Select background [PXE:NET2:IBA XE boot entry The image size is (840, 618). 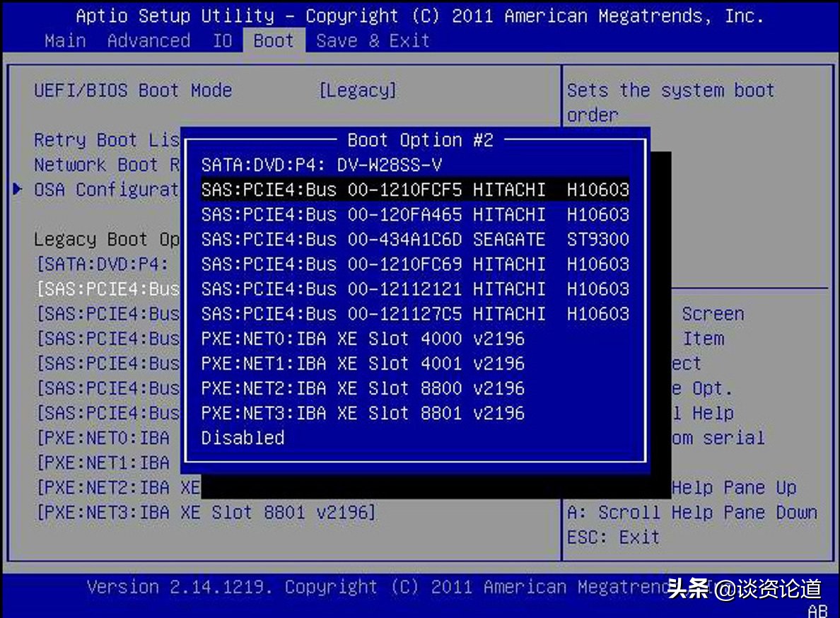pyautogui.click(x=118, y=487)
